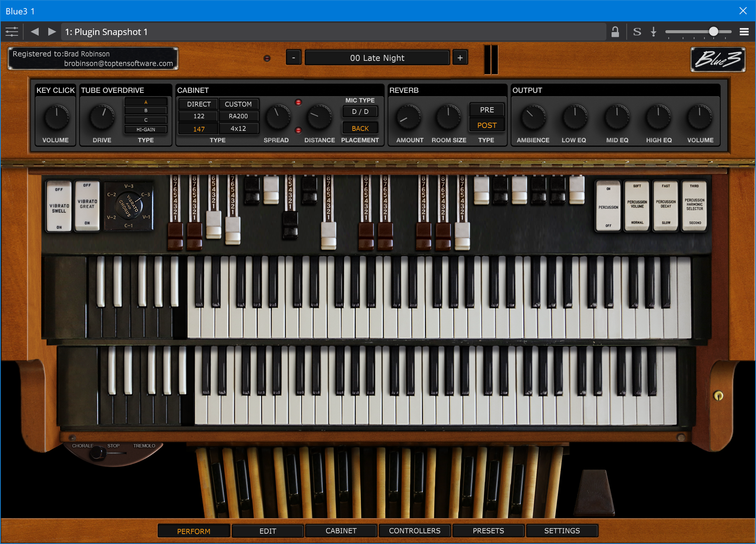
Task: Go to next plugin snapshot arrow
Action: 52,32
